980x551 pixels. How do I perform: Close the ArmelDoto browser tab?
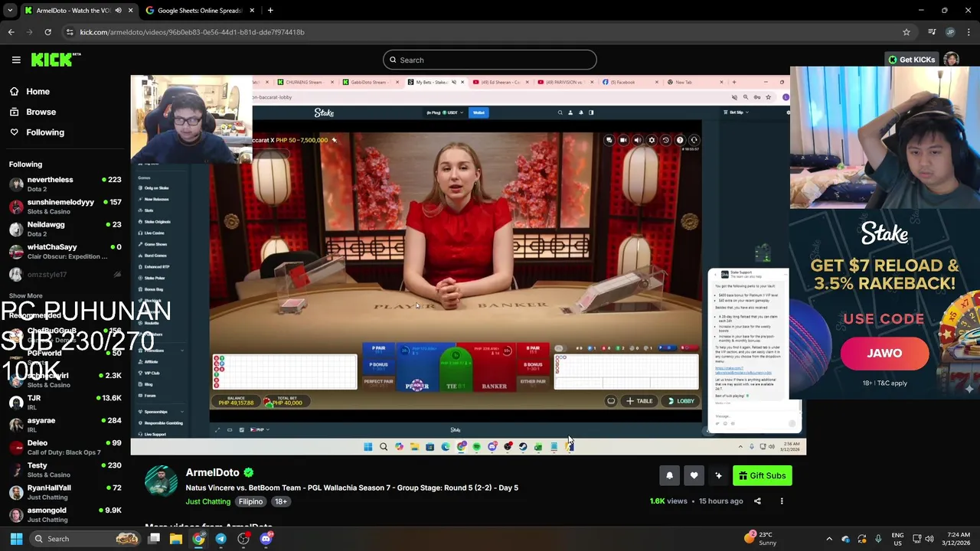point(131,11)
